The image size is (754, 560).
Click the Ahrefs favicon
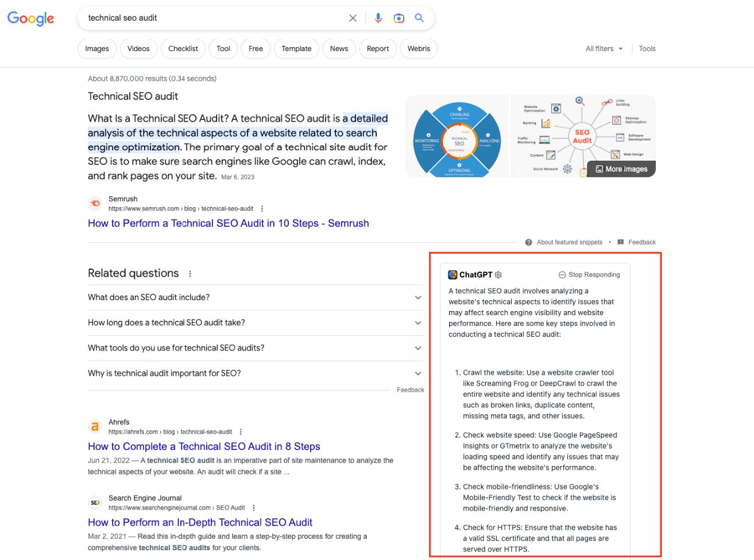(x=94, y=427)
